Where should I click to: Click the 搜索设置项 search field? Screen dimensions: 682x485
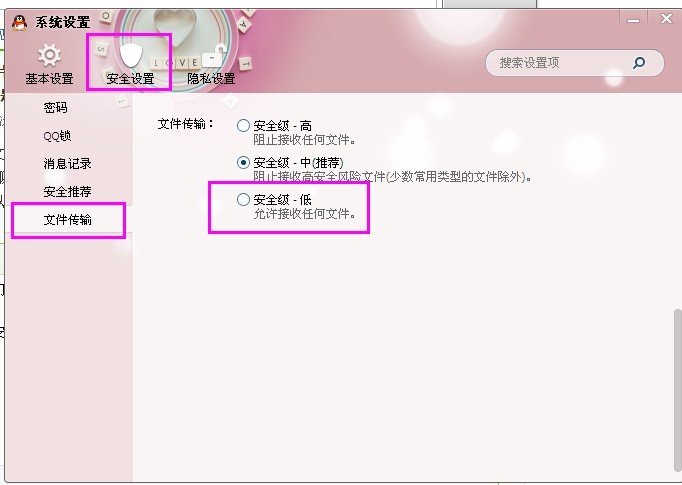click(x=575, y=63)
